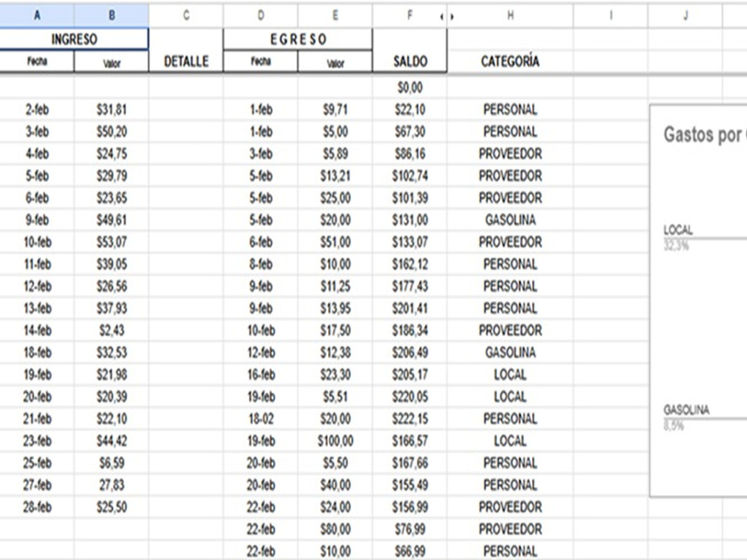Select column C header
This screenshot has height=560, width=747.
[186, 15]
